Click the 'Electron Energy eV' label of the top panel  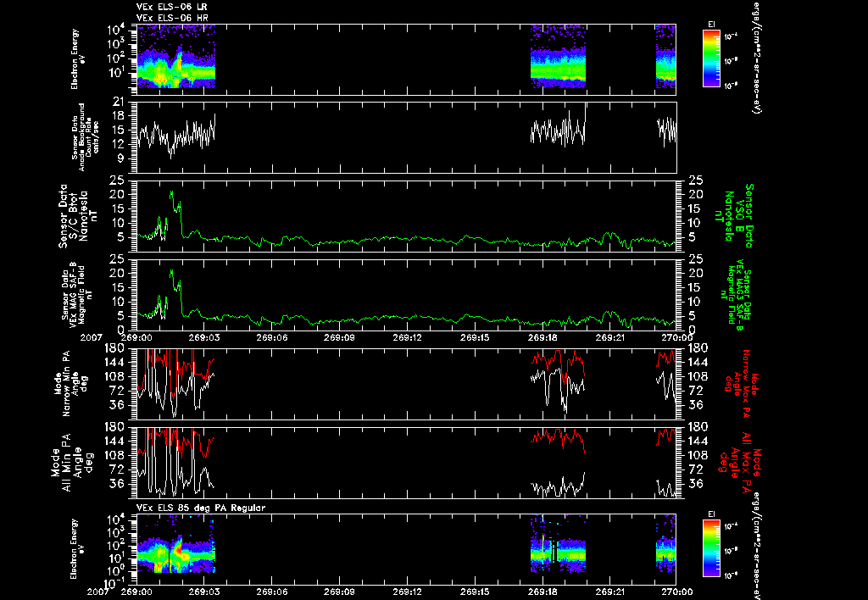(x=77, y=59)
